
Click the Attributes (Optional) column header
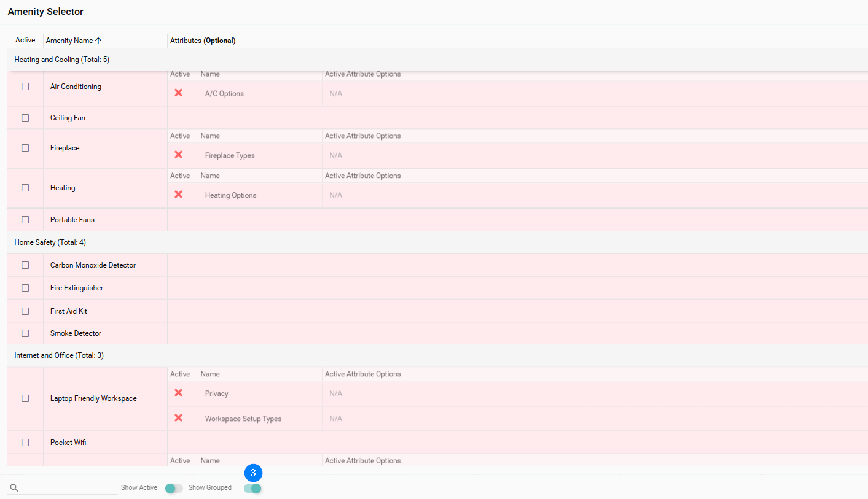pyautogui.click(x=203, y=41)
